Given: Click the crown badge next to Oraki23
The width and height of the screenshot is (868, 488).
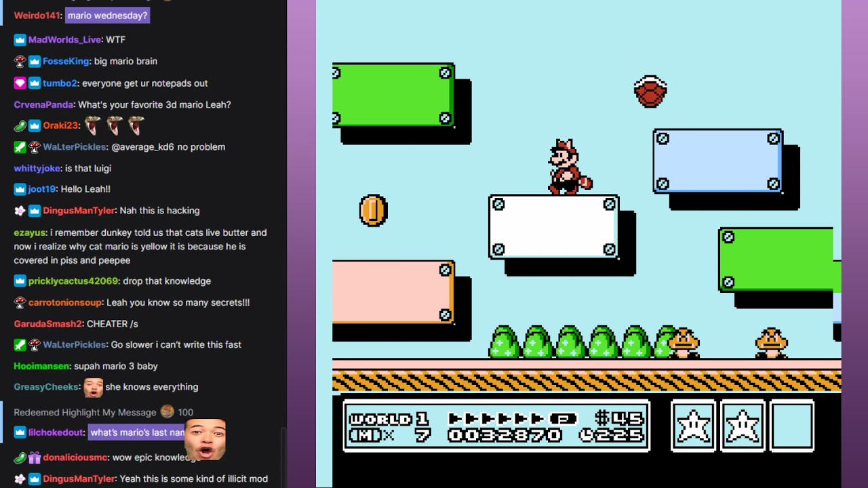Looking at the screenshot, I should coord(34,125).
